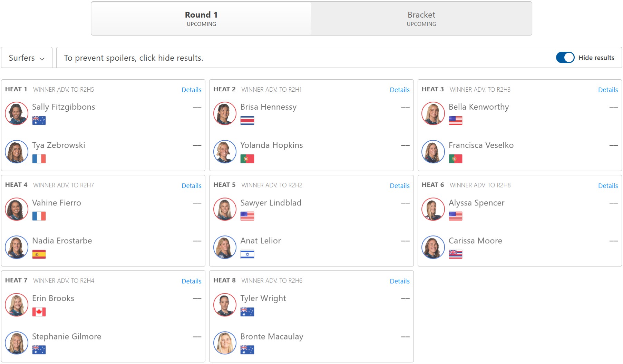Click Stephanie Gilmore's name
Screen dimensions: 623x364
pos(67,336)
